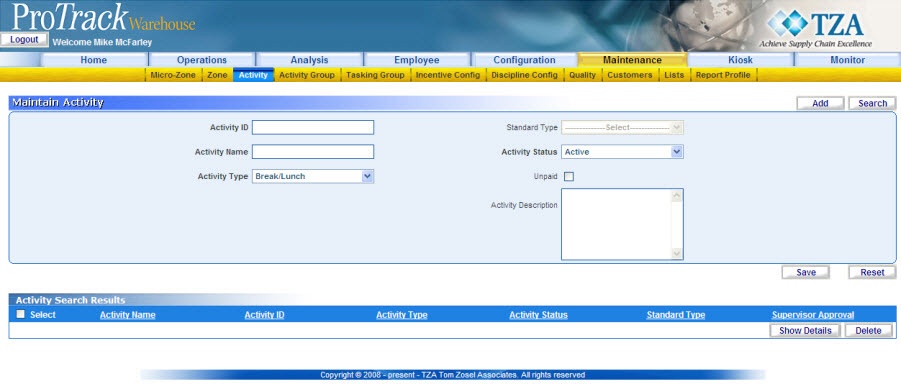Click Activity Description scrollbar up arrow
This screenshot has height=386, width=901.
coord(676,196)
